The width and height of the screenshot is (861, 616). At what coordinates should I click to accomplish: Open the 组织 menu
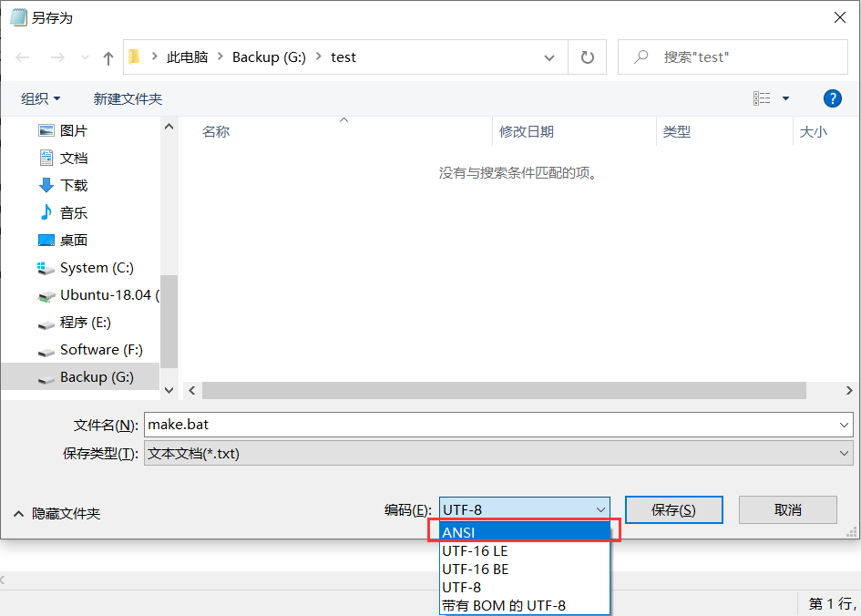[x=40, y=98]
